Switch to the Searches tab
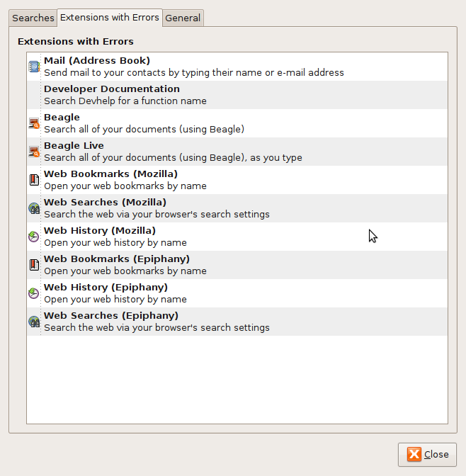Viewport: 466px width, 476px height. (x=33, y=18)
